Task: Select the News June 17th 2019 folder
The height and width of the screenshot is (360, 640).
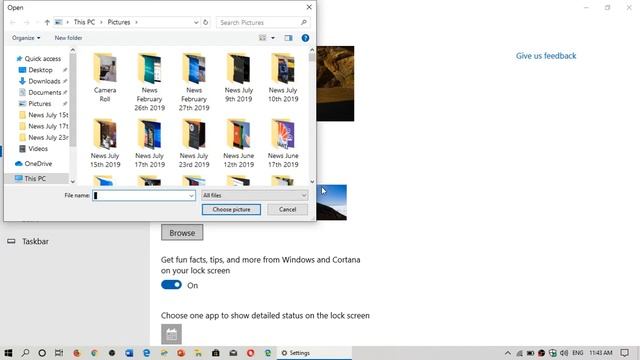Action: click(283, 143)
